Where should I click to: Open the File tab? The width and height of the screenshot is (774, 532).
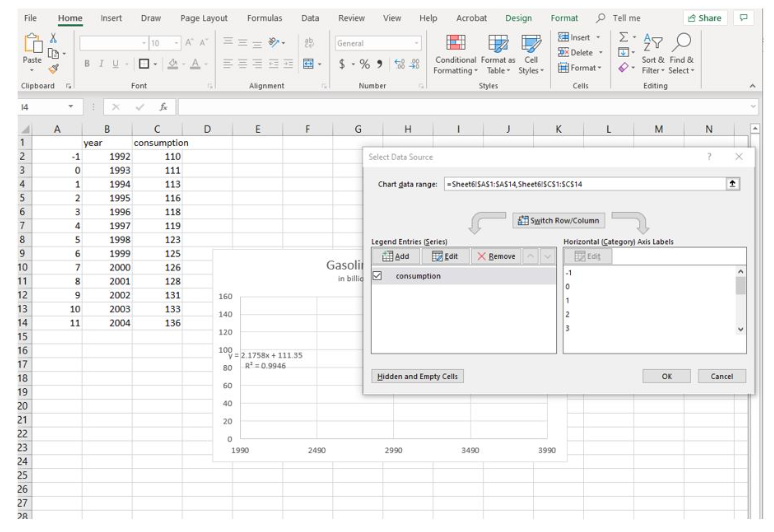tap(30, 18)
